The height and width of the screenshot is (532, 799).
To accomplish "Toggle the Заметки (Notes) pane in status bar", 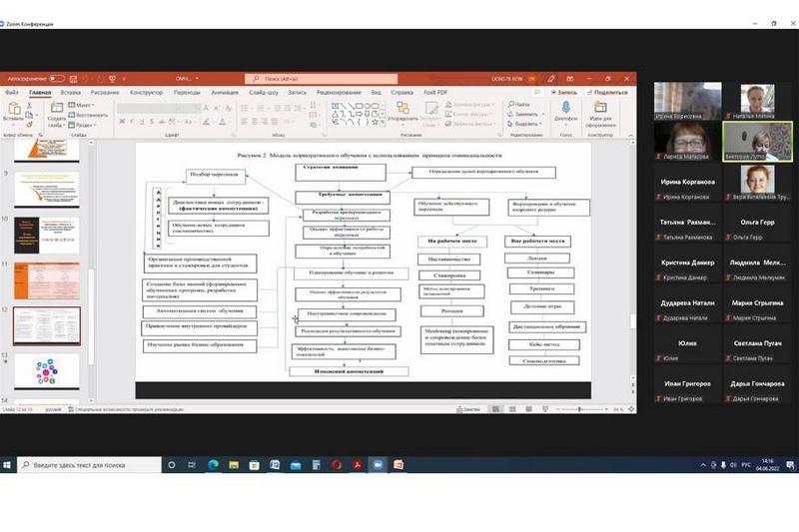I will [467, 409].
